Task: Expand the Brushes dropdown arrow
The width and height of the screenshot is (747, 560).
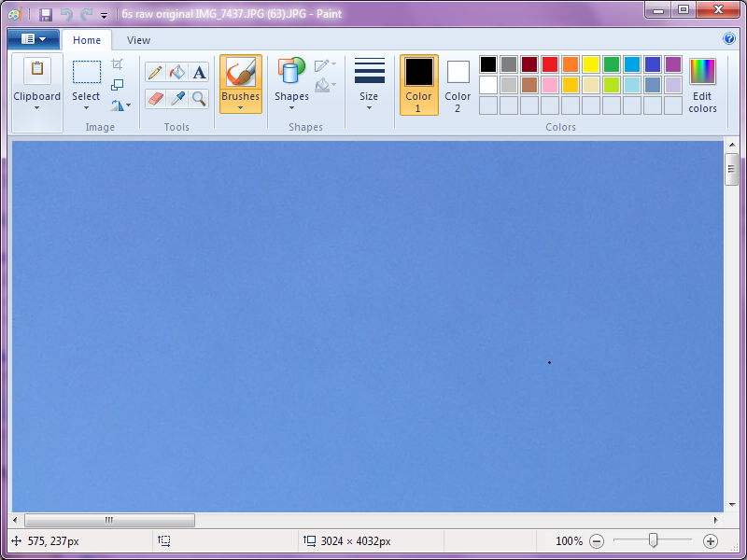Action: [x=241, y=108]
